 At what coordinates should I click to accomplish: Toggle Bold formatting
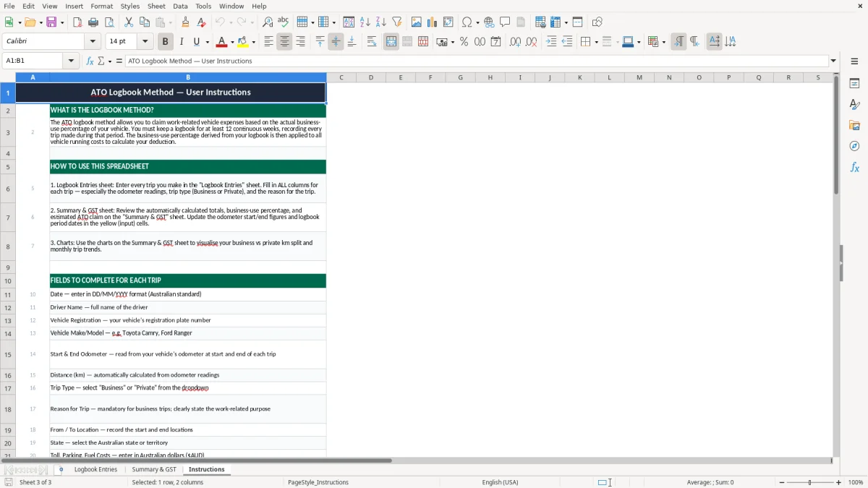pyautogui.click(x=165, y=42)
